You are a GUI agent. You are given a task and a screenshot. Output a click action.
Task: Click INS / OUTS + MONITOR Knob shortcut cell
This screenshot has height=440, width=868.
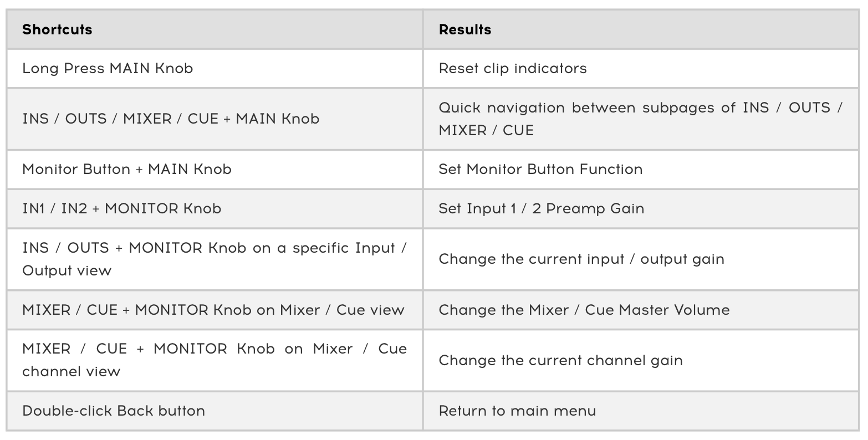coord(215,259)
